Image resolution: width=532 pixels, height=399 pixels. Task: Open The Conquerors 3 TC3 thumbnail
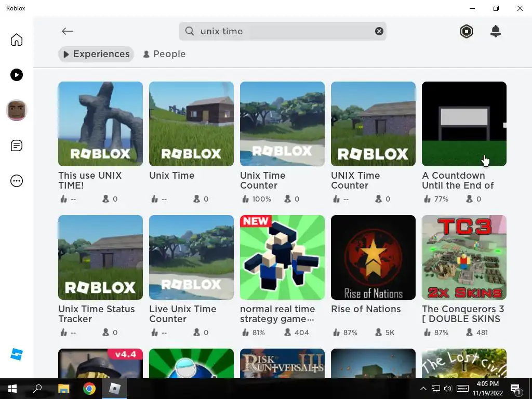pos(464,258)
